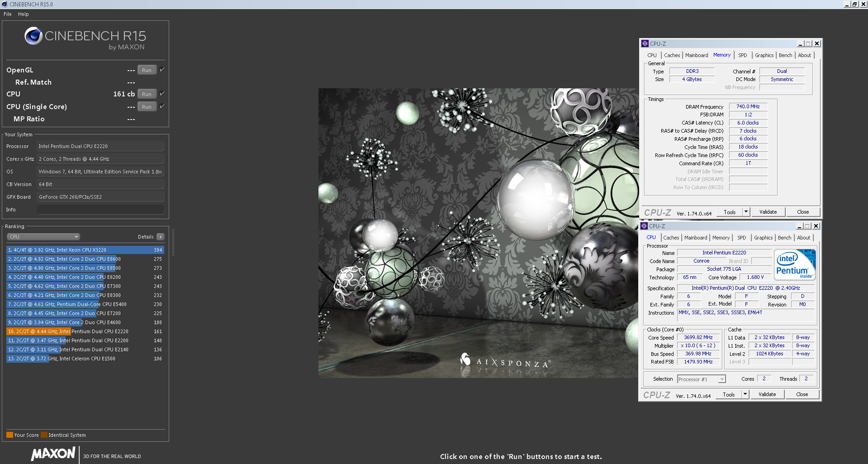Select ranking entry Core 2 Duo E8600
This screenshot has height=464, width=868.
85,259
